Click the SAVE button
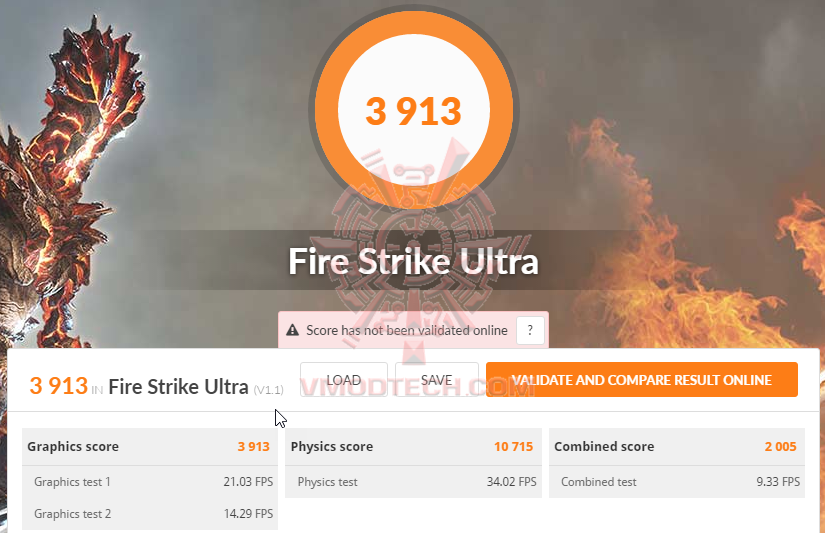Image resolution: width=825 pixels, height=533 pixels. click(437, 380)
